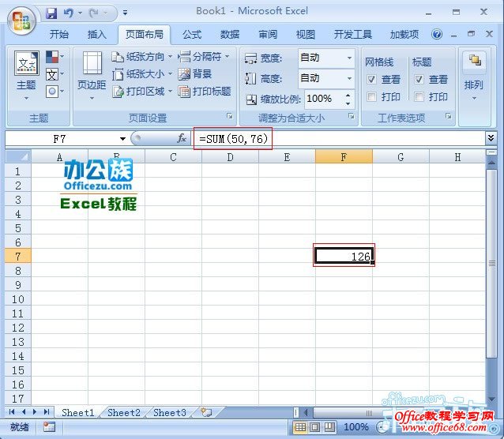
Task: Open the Developer (开发工具) tab
Action: pyautogui.click(x=352, y=35)
